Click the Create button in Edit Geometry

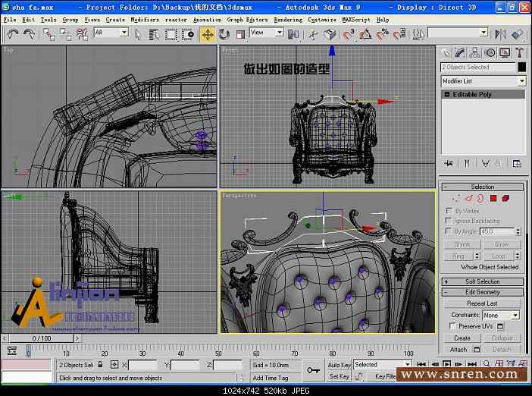[462, 338]
